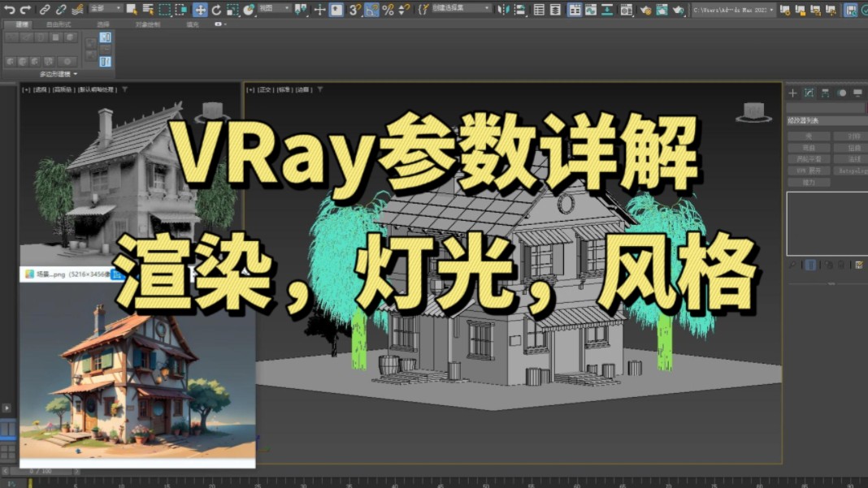Switch to the 填充 ribbon tab
The height and width of the screenshot is (488, 868).
(x=192, y=24)
